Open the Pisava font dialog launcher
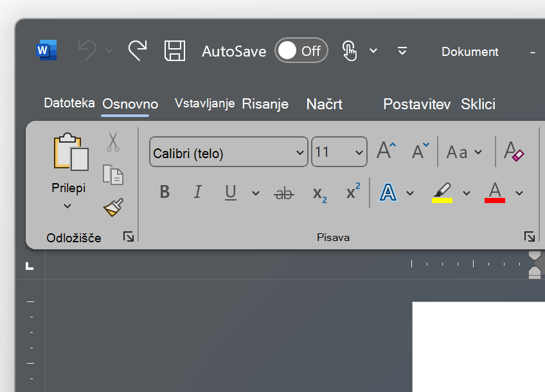The height and width of the screenshot is (392, 545). click(530, 236)
